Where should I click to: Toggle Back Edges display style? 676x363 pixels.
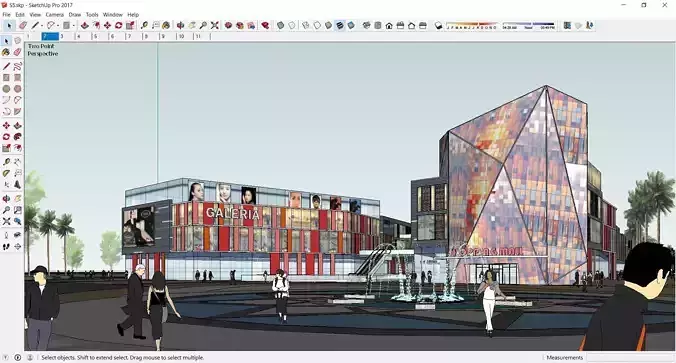click(292, 25)
